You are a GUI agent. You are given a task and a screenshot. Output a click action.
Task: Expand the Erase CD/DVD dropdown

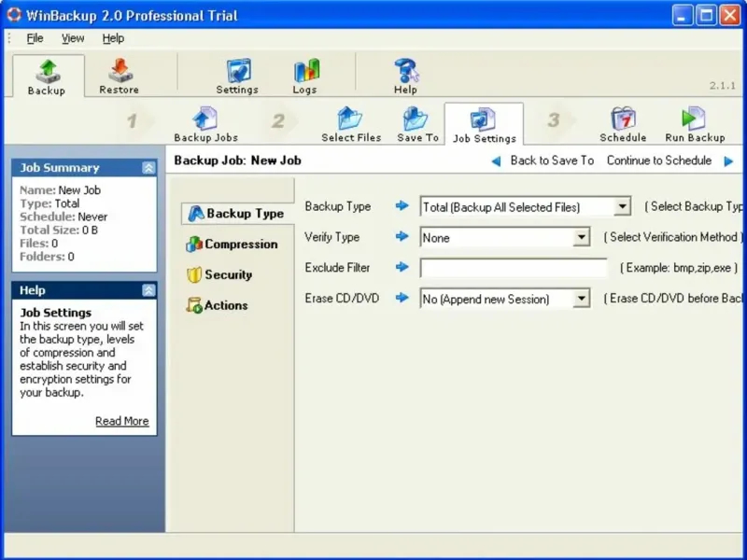[581, 299]
